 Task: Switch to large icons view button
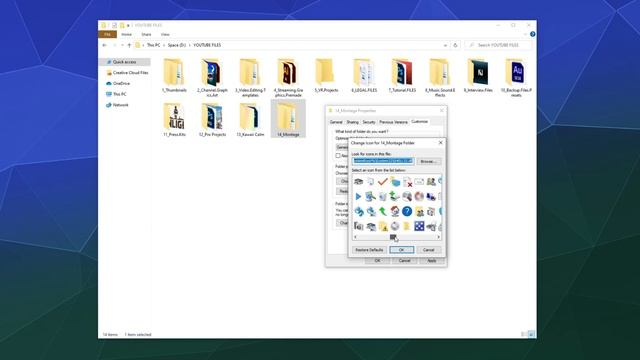[531, 334]
